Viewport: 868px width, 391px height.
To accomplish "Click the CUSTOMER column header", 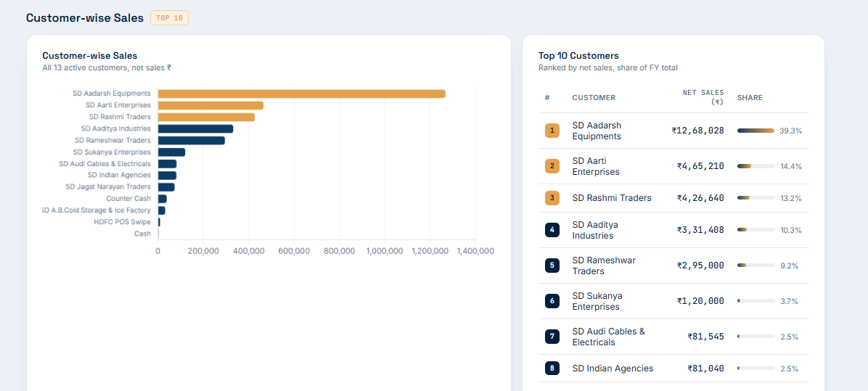I will coord(594,98).
